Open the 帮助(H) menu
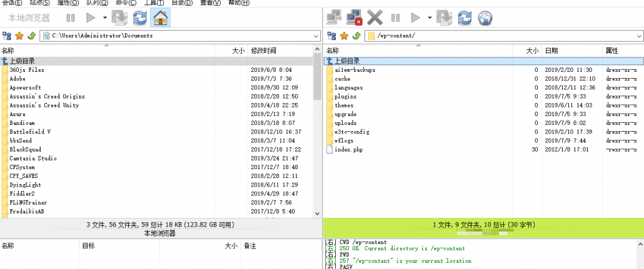Viewport: 644px width, 269px height. pyautogui.click(x=239, y=2)
